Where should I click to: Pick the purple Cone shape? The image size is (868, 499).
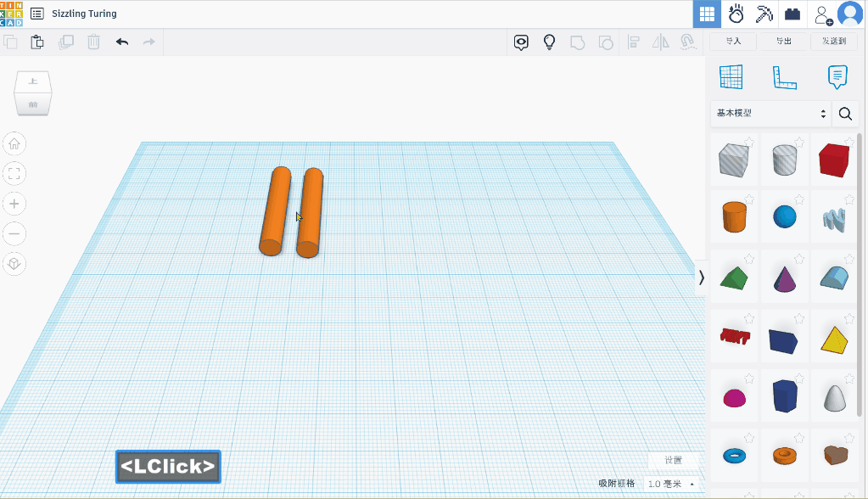[784, 278]
